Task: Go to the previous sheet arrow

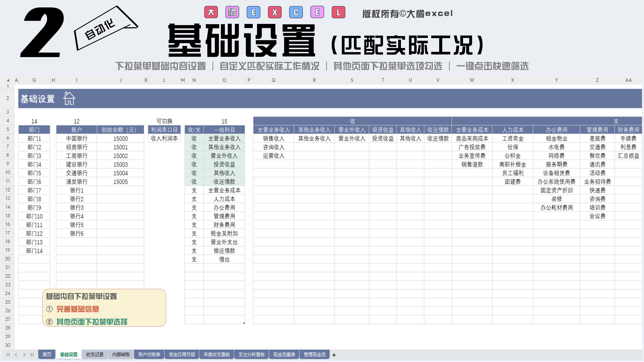Action: click(16, 355)
